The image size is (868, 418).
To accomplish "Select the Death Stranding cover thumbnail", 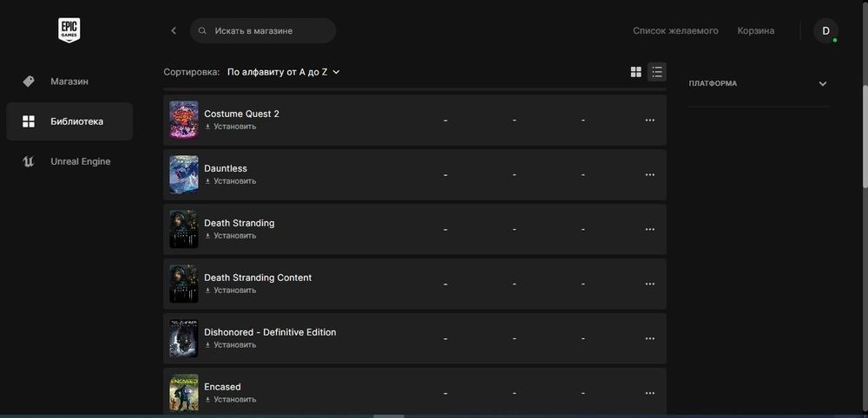I will 184,229.
